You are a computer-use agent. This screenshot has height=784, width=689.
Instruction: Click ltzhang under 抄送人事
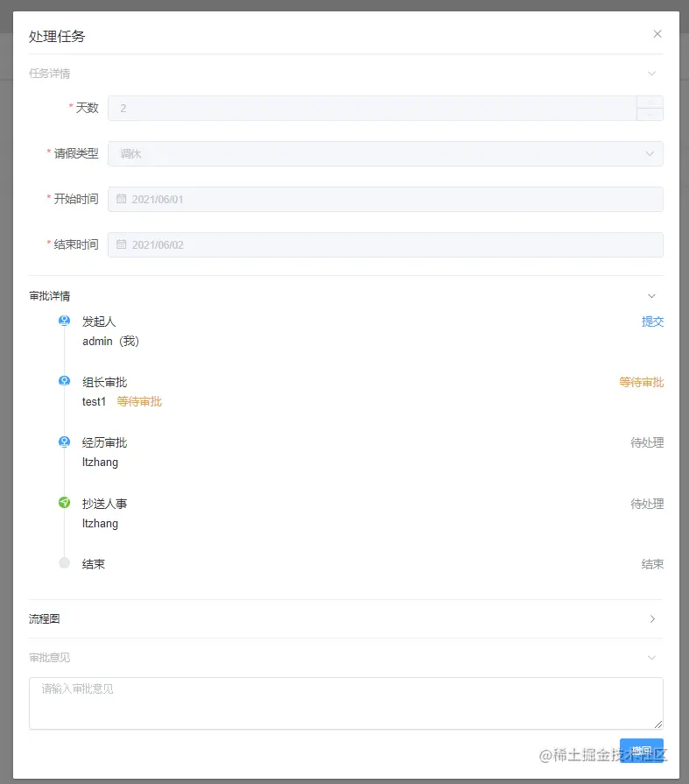pyautogui.click(x=100, y=524)
